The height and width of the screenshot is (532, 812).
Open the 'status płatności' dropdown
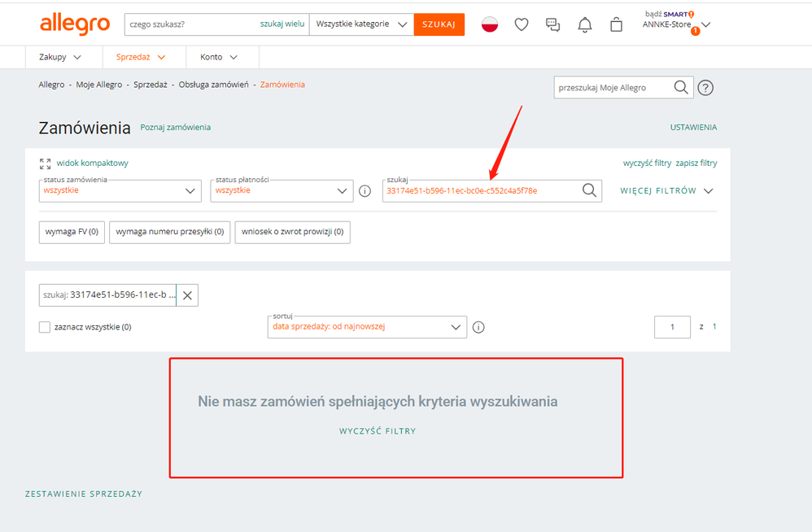[x=282, y=190]
